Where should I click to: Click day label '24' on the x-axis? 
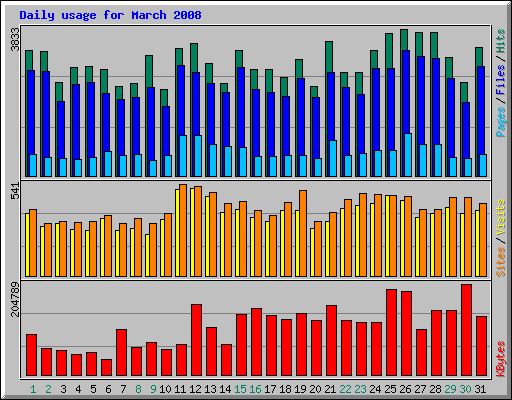point(375,389)
